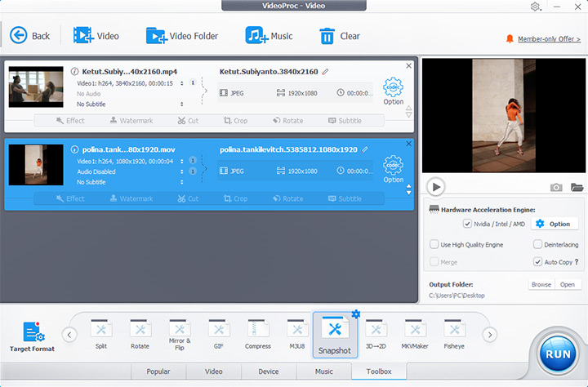Screen dimensions: 588x387
Task: Enable Use High Quality Engine
Action: pos(434,244)
